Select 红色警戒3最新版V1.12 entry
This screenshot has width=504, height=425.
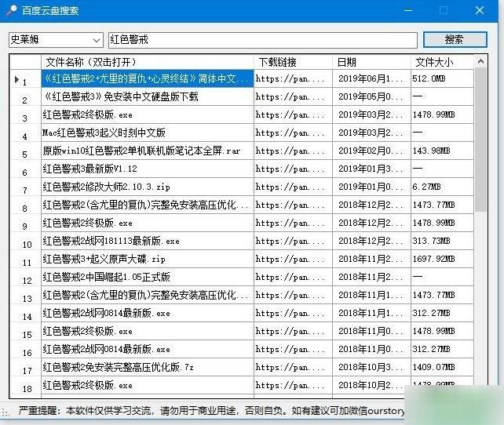(x=148, y=169)
